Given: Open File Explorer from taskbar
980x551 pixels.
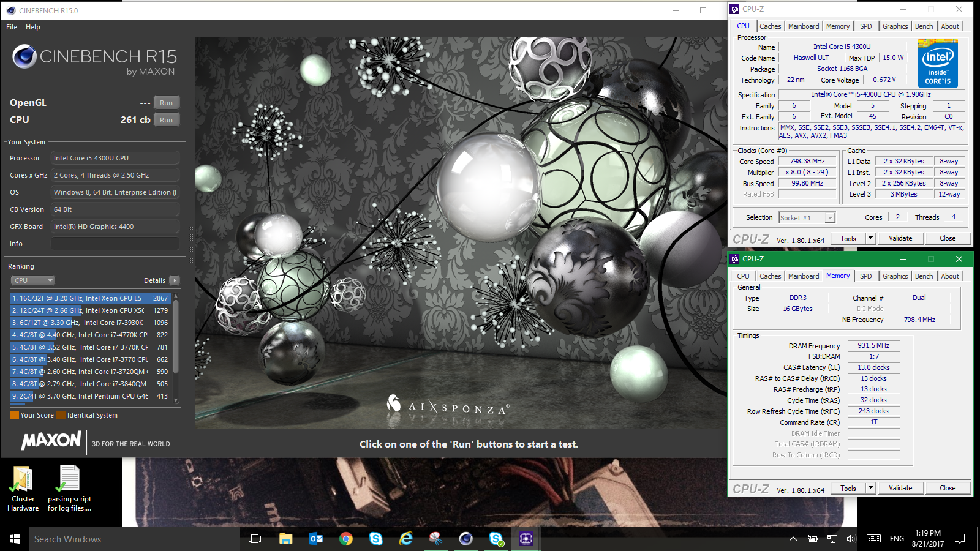Looking at the screenshot, I should pos(285,539).
